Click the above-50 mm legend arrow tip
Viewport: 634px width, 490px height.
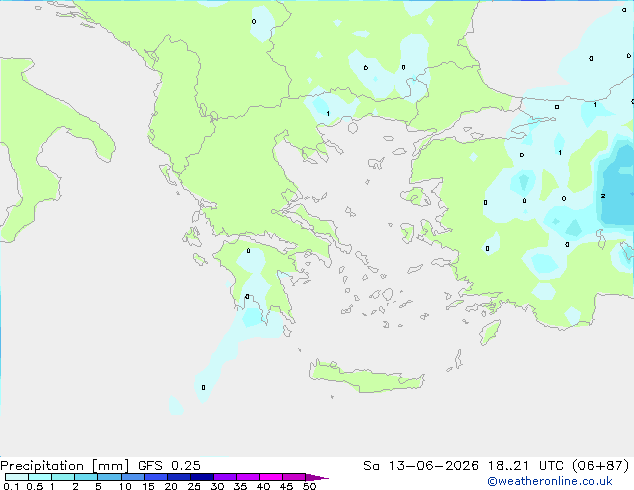317,477
